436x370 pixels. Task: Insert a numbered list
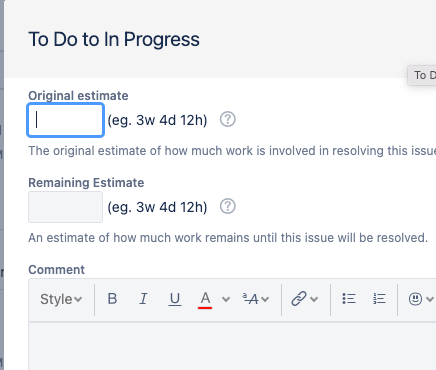[379, 299]
